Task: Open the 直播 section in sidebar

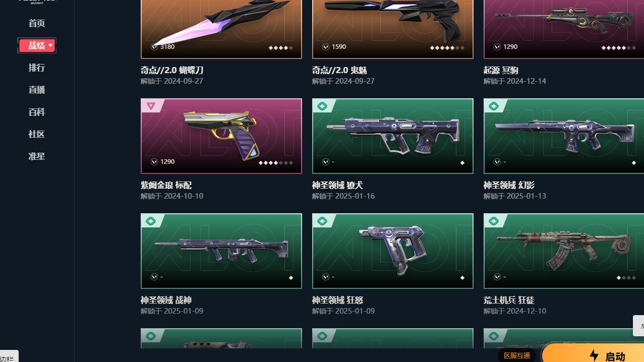Action: pos(37,90)
